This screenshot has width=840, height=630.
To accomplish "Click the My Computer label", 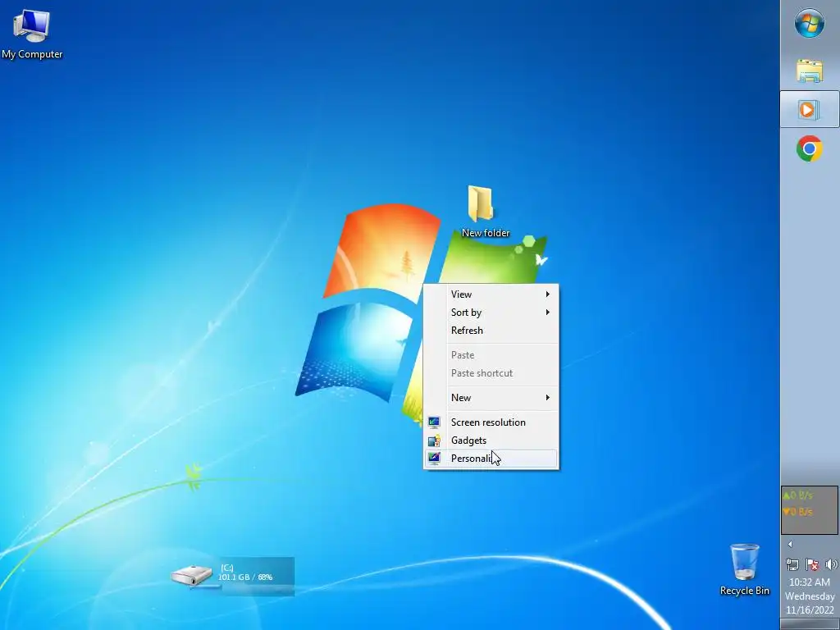I will [32, 54].
